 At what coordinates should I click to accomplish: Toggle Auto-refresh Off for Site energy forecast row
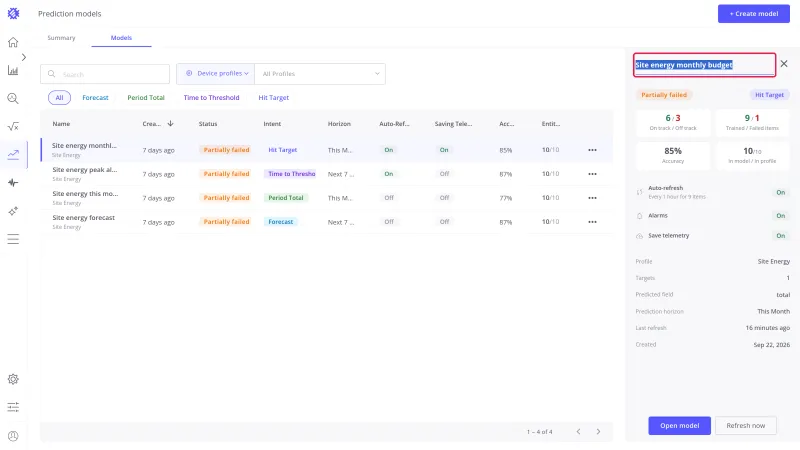[x=389, y=222]
